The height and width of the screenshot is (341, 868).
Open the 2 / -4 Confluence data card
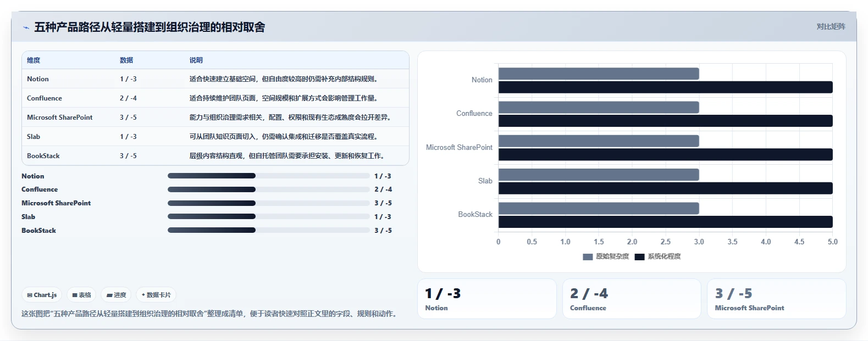tap(632, 299)
